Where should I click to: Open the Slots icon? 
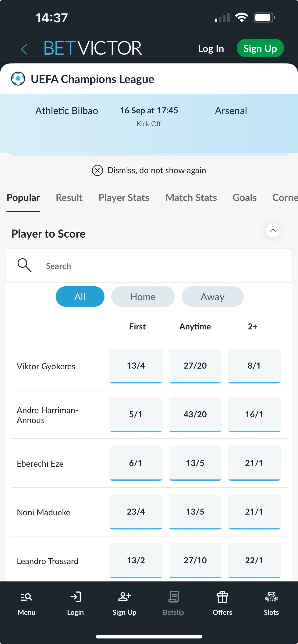point(271,597)
